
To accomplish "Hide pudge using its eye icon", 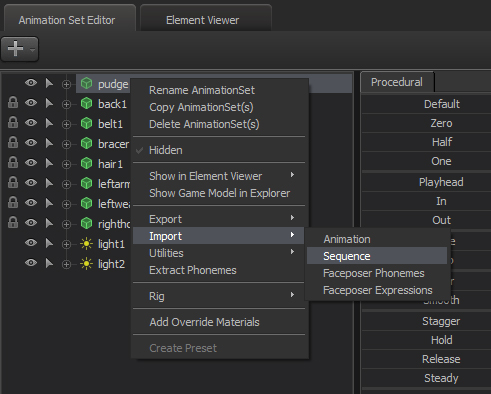I will click(31, 83).
